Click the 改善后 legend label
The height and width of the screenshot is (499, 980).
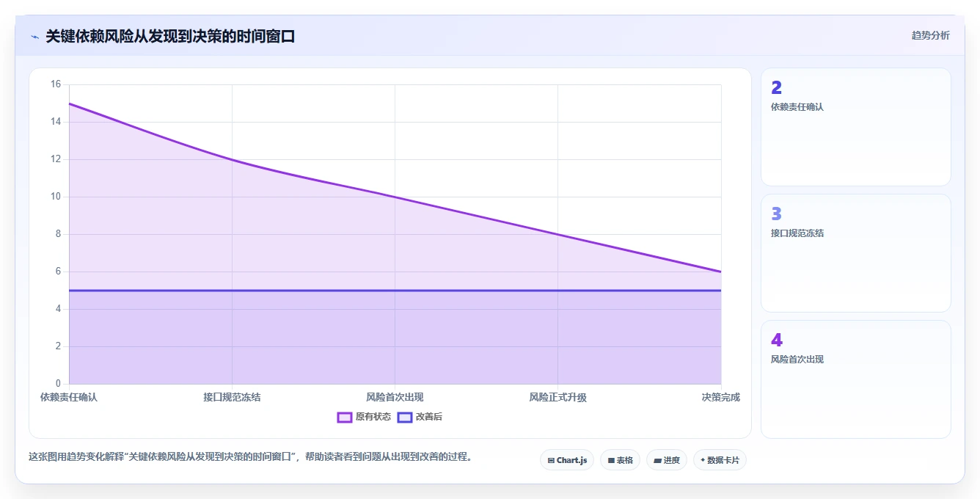(429, 417)
